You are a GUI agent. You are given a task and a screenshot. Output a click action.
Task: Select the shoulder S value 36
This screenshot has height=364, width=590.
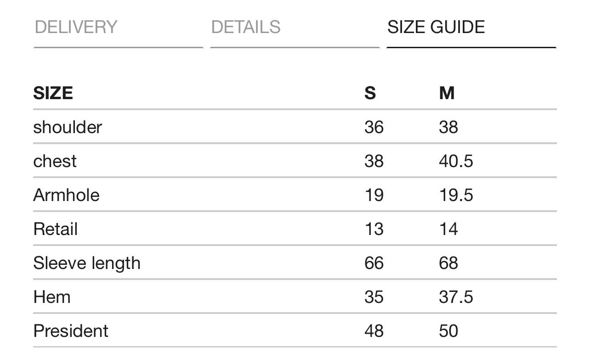[x=374, y=127]
